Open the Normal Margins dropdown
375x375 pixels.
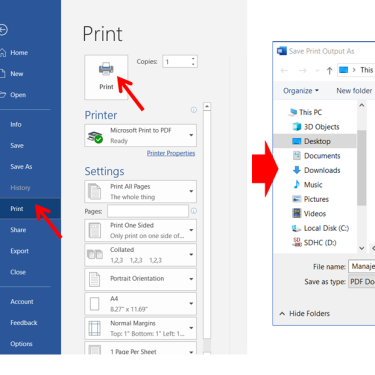click(140, 328)
